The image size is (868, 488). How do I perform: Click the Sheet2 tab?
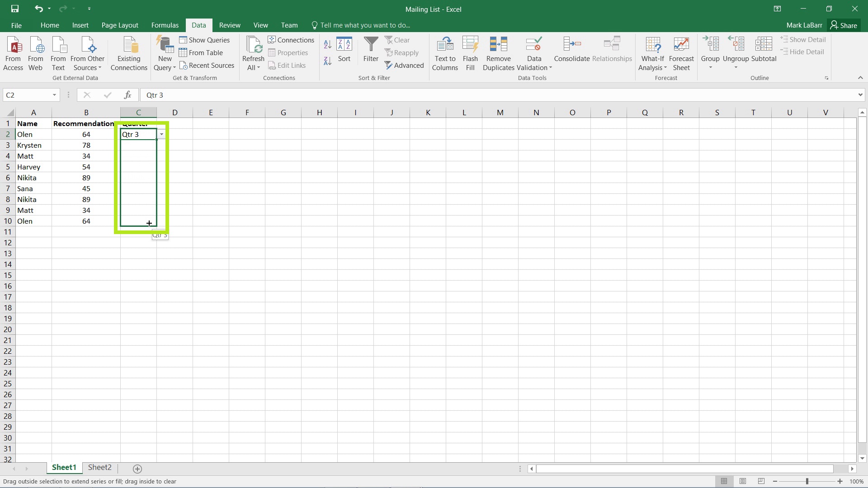pyautogui.click(x=99, y=468)
